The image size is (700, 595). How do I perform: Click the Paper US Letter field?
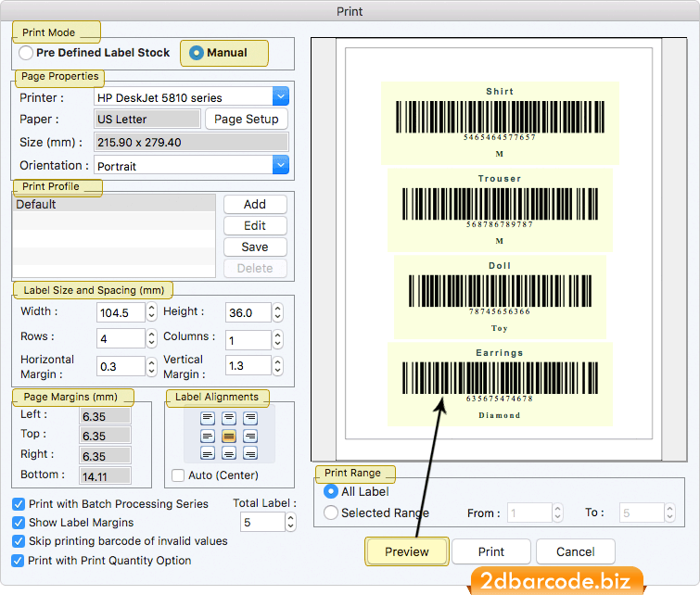point(147,120)
